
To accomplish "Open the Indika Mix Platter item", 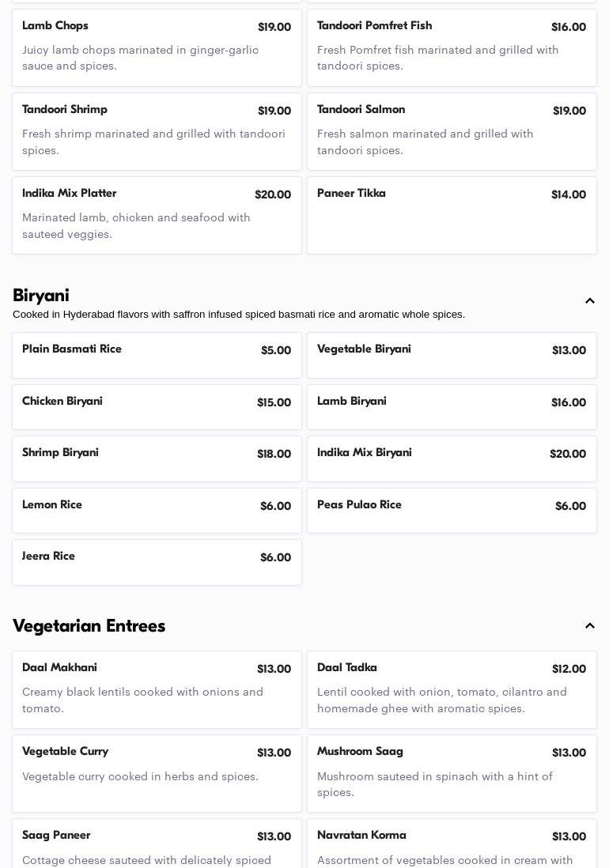I will pyautogui.click(x=157, y=215).
